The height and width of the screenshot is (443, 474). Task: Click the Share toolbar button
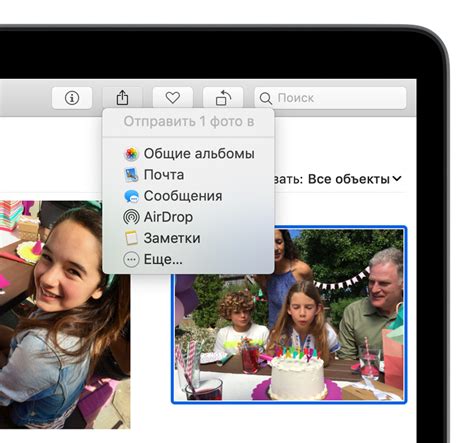pyautogui.click(x=122, y=98)
